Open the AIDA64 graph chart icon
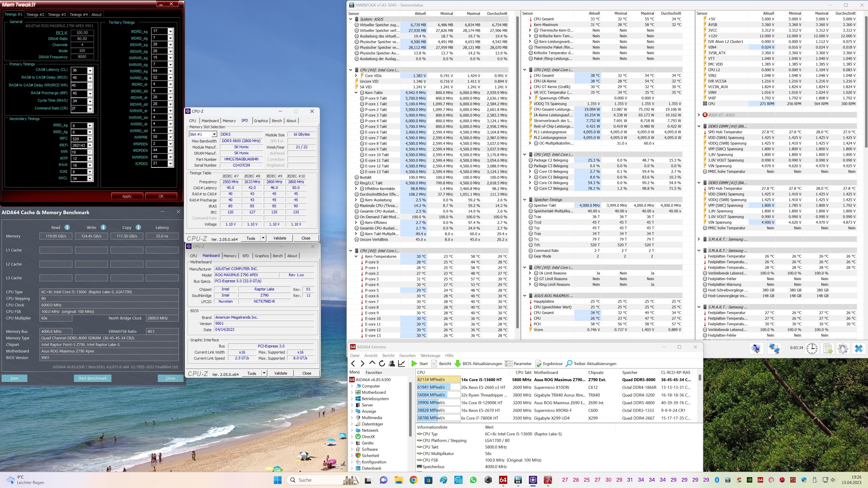The image size is (868, 488). click(401, 363)
